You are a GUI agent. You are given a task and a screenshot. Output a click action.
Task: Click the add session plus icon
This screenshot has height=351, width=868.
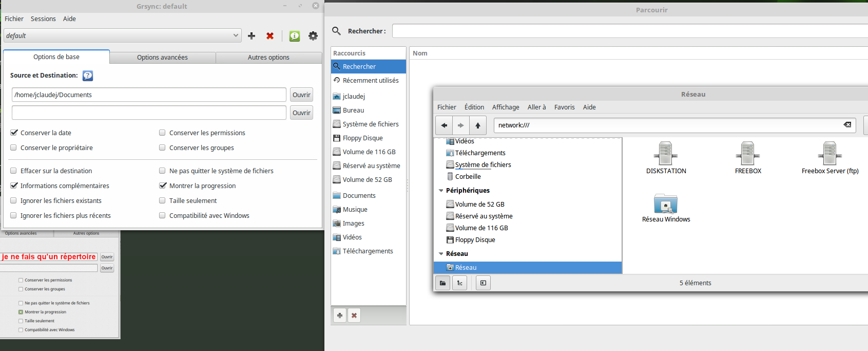tap(252, 35)
